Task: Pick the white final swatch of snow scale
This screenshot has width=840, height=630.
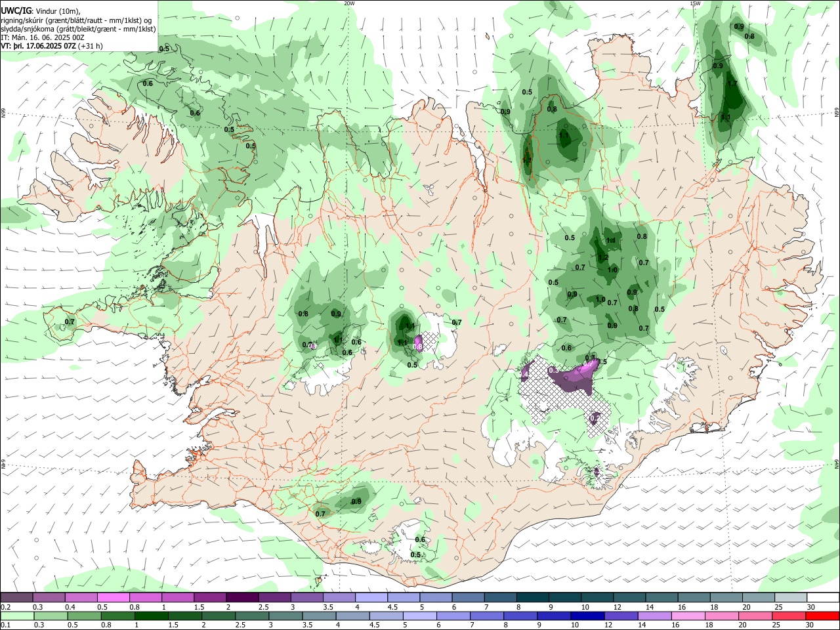Action: (x=824, y=598)
